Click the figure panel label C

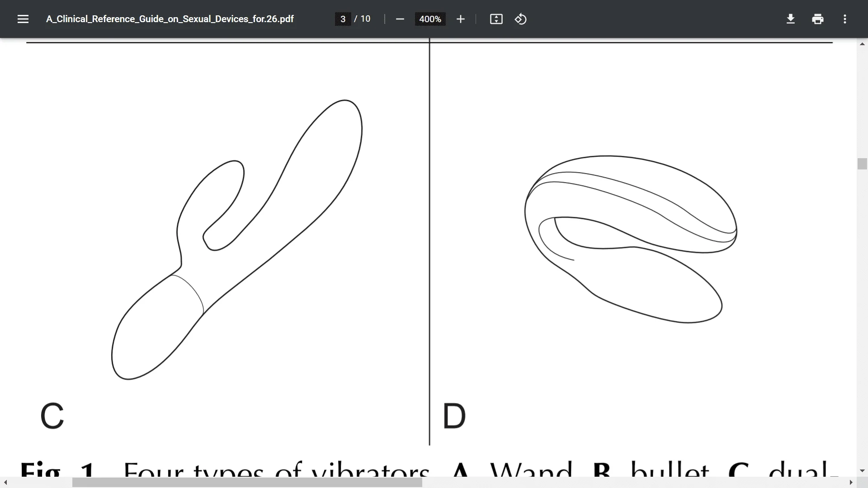tap(52, 416)
